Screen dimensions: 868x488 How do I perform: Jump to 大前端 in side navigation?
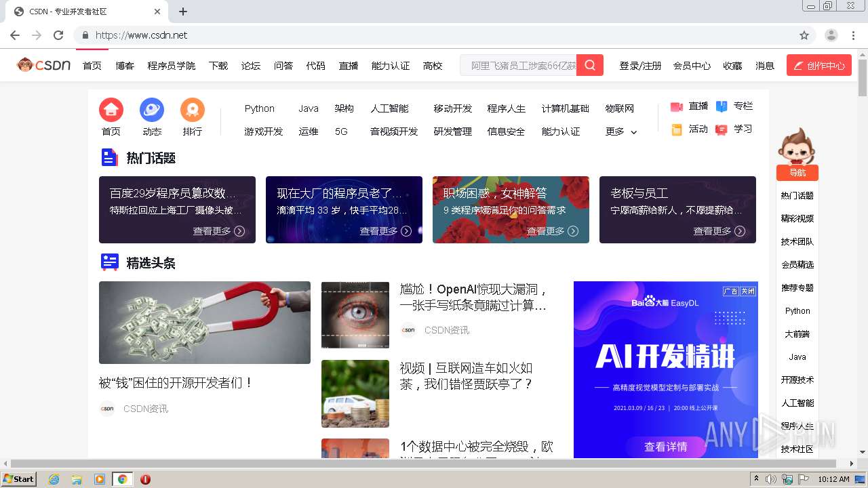click(x=797, y=333)
